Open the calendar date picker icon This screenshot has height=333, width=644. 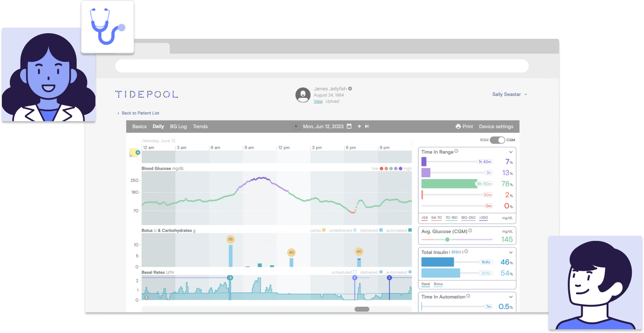(x=349, y=126)
